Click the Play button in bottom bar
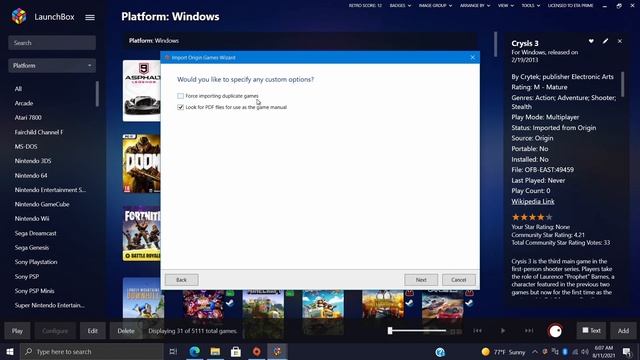 17,331
